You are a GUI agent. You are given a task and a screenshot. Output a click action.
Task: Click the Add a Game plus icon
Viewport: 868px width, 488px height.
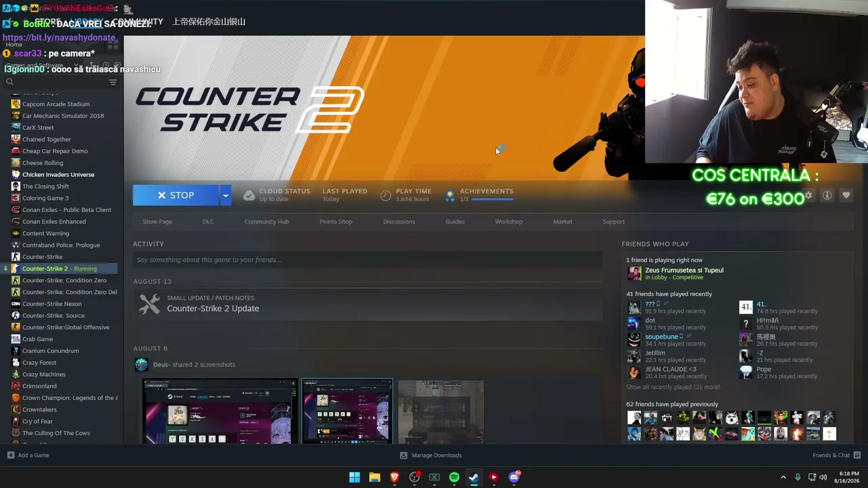tap(10, 455)
